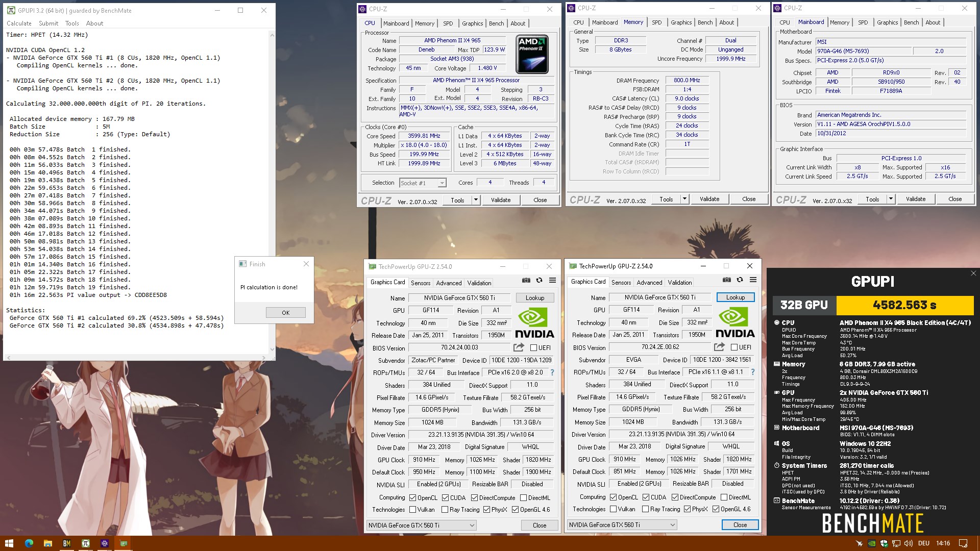Toggle OpenCL checkbox in the Zotac GPU-Z window
The height and width of the screenshot is (551, 980).
click(x=412, y=498)
